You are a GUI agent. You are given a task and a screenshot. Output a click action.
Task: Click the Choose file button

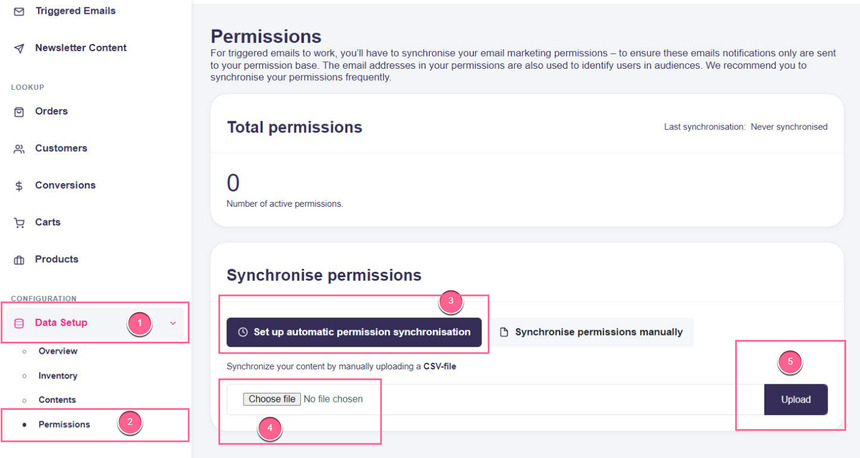click(272, 399)
